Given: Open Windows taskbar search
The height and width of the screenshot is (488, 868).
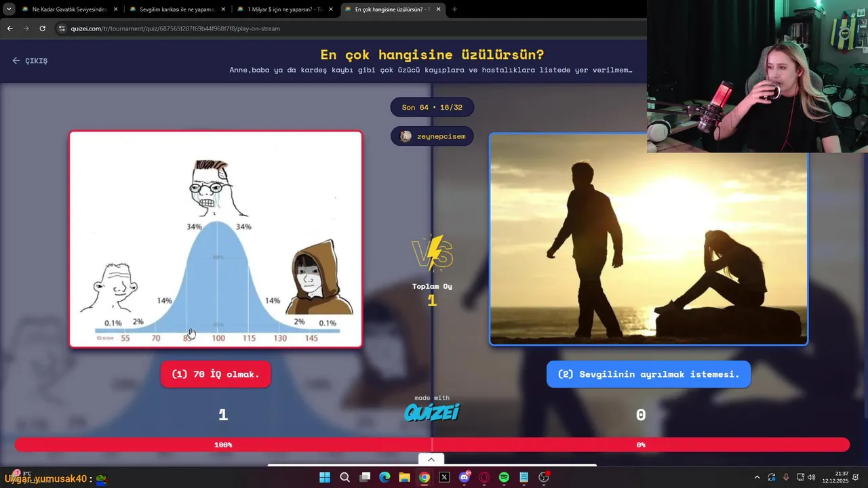Looking at the screenshot, I should (344, 477).
